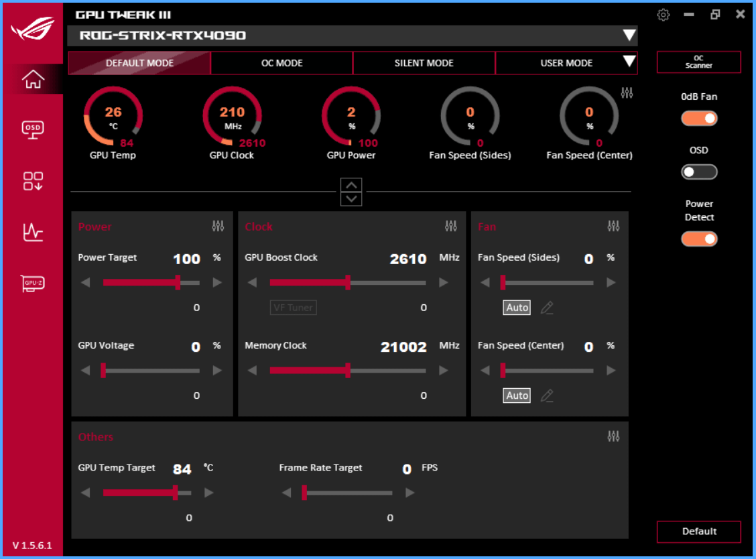Toggle the Power Detect switch
Viewport: 756px width, 559px height.
pyautogui.click(x=699, y=239)
